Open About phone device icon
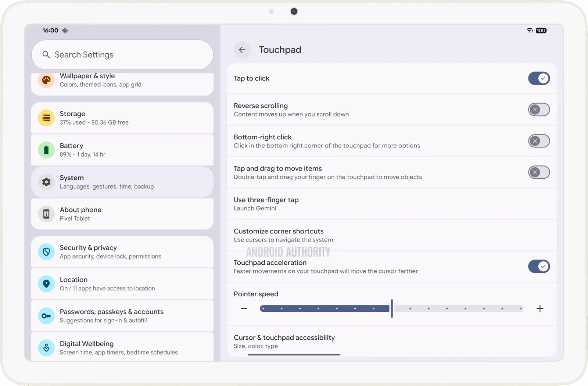The width and height of the screenshot is (588, 386). click(x=46, y=214)
